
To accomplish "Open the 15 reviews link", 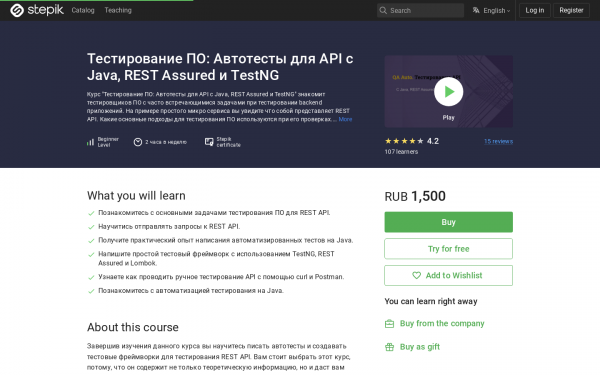I will [x=498, y=141].
